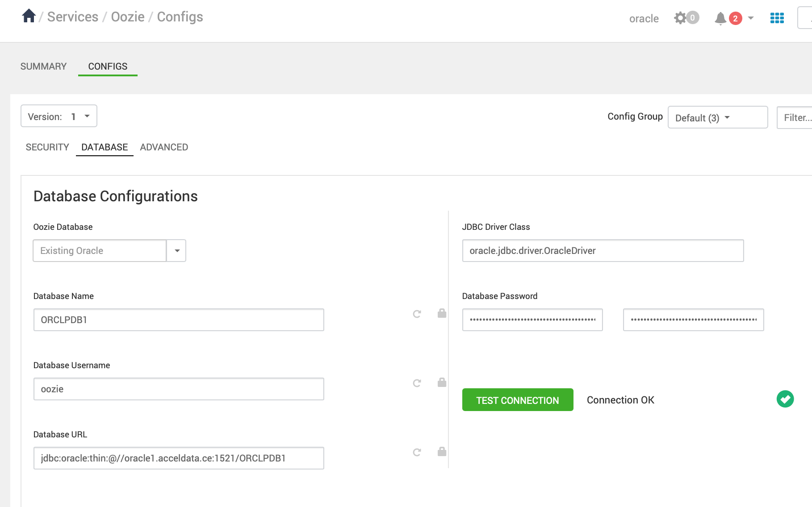Viewport: 812px width, 507px height.
Task: Click the JDBC Driver Class field
Action: (x=603, y=251)
